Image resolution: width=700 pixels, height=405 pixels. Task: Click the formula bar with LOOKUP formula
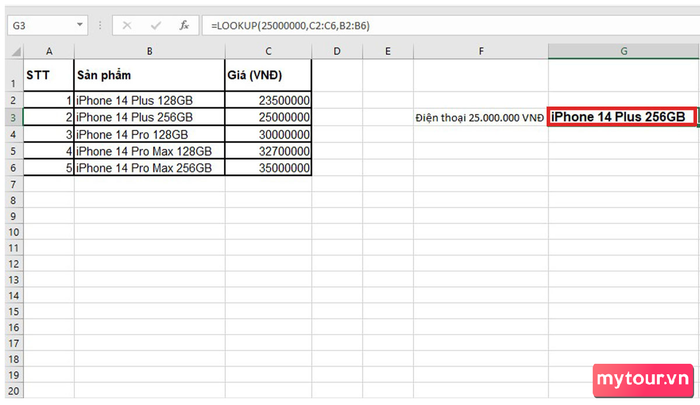click(451, 25)
